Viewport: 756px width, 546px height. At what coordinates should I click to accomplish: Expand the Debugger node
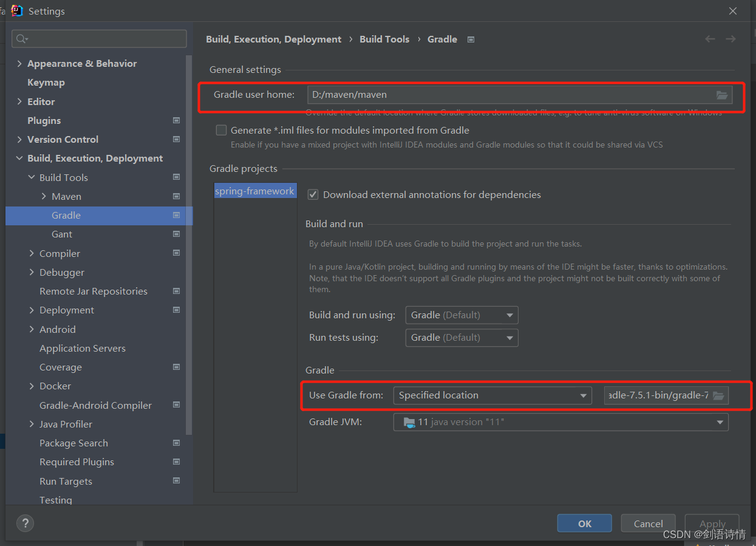32,272
